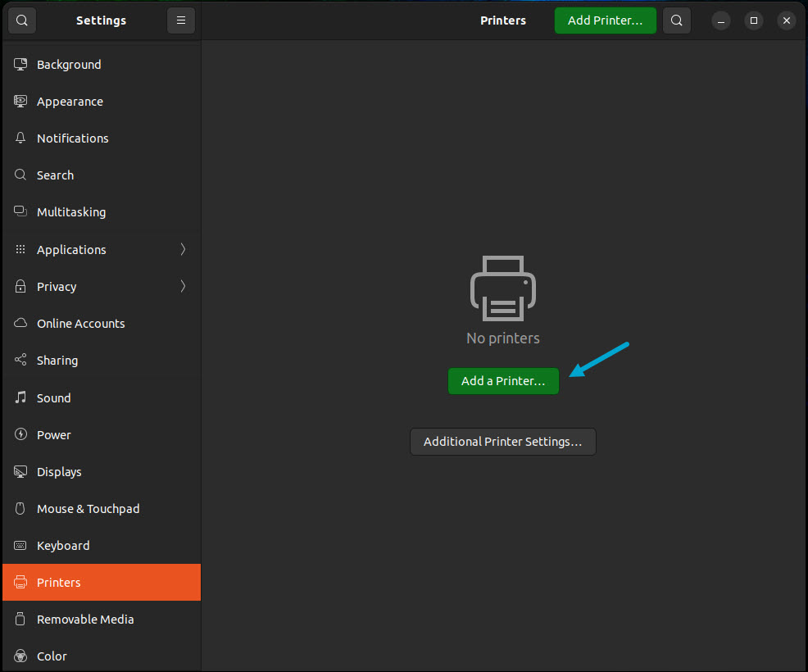The image size is (808, 672).
Task: Select the Sharing network icon
Action: (20, 360)
